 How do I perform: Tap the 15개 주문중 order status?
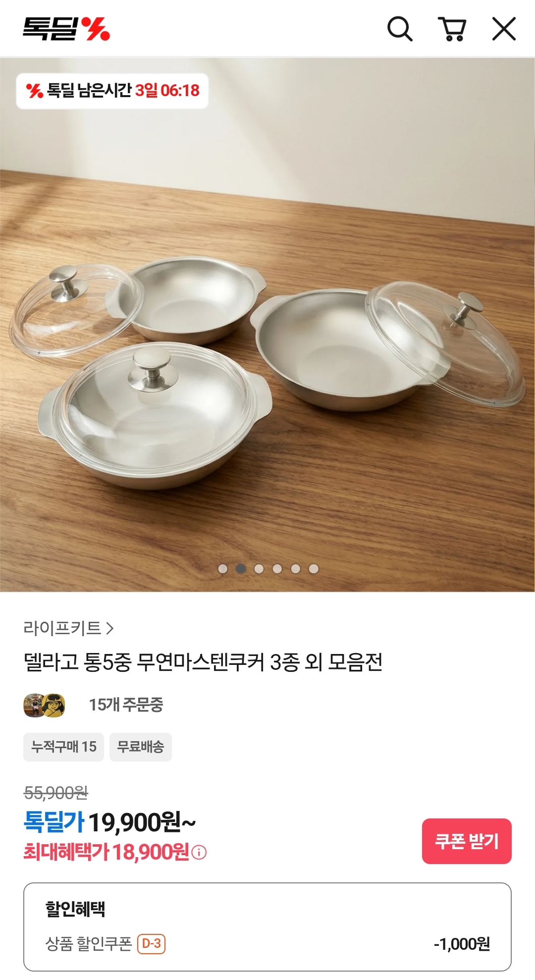(x=126, y=705)
